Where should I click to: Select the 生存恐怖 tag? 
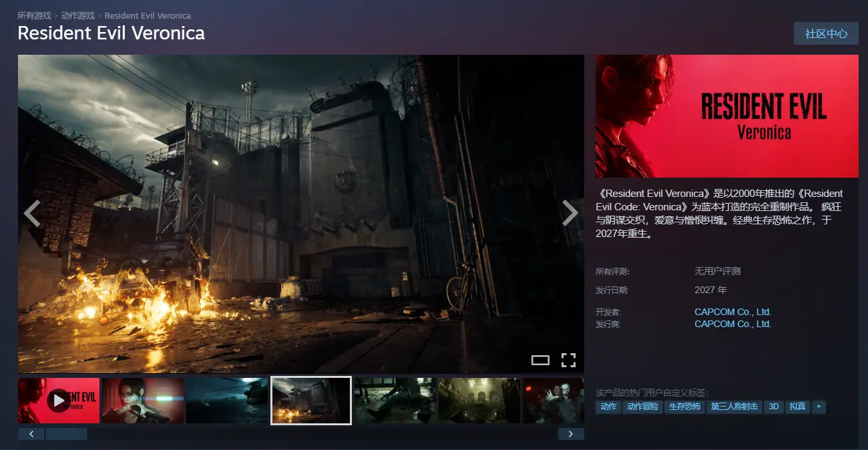point(685,406)
